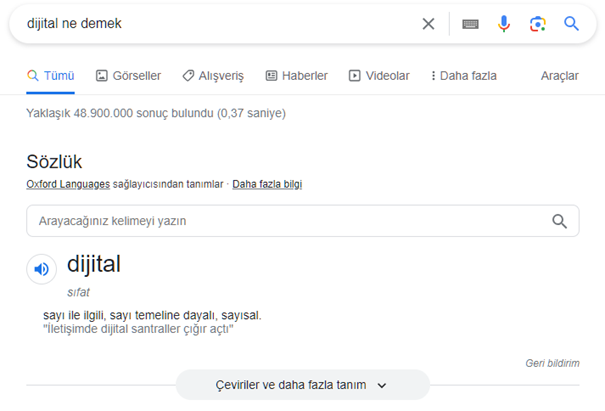Screen dimensions: 605x411
Task: Click the chevron next to Çeviriler
Action: [x=382, y=386]
